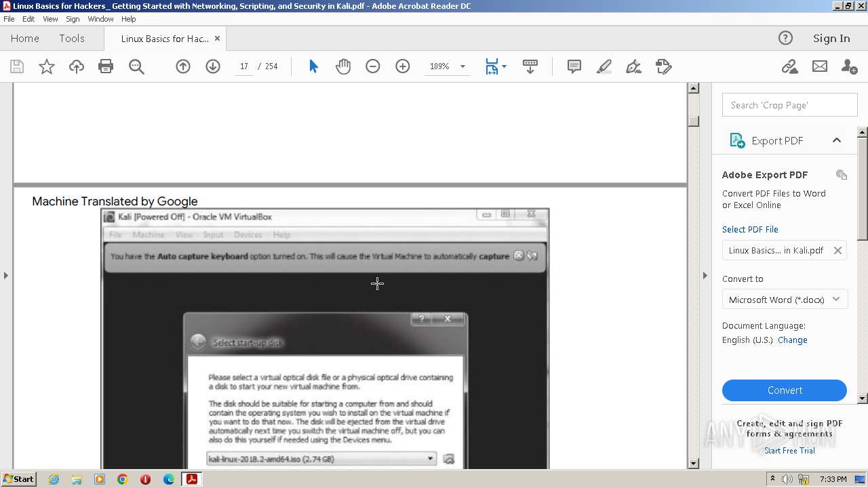This screenshot has height=488, width=868.
Task: Open the Help question mark icon
Action: (x=785, y=38)
